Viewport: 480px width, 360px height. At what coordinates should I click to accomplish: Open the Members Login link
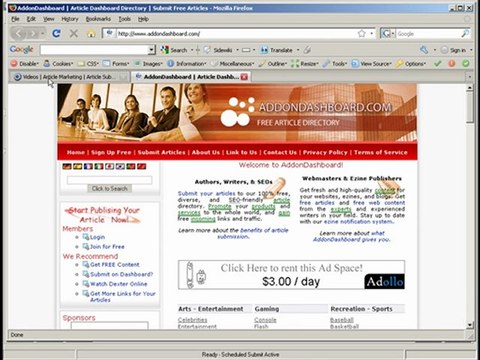[x=97, y=237]
